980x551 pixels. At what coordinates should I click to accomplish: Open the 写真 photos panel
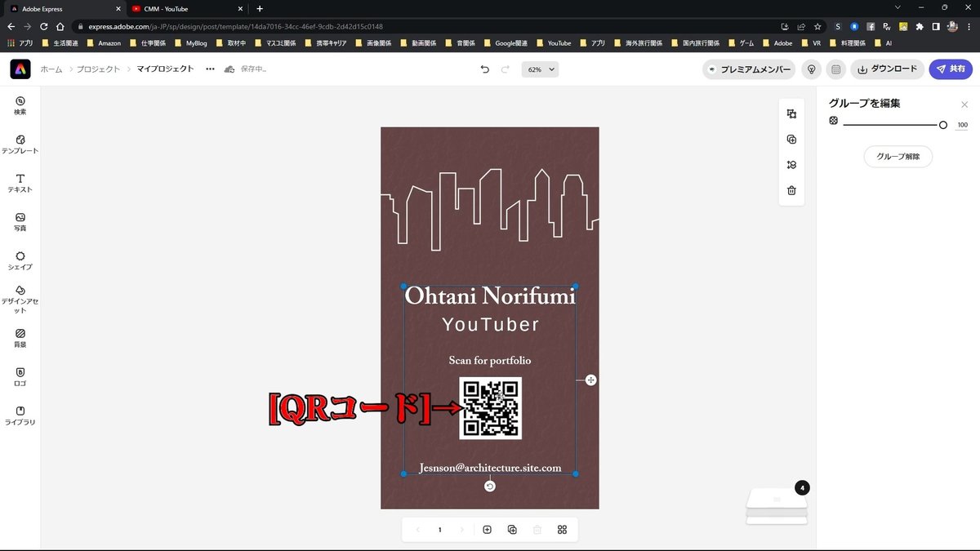click(x=20, y=222)
